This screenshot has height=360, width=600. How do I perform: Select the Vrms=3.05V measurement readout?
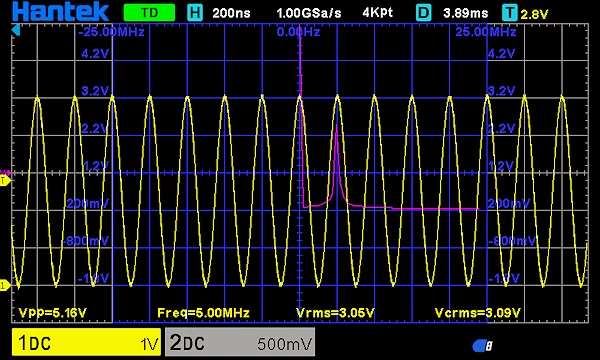[335, 313]
